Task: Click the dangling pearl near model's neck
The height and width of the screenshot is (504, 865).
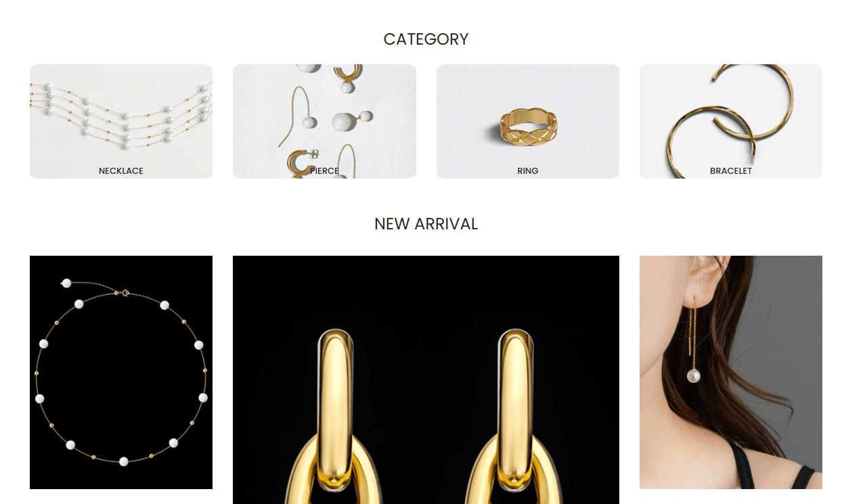Action: tap(693, 375)
